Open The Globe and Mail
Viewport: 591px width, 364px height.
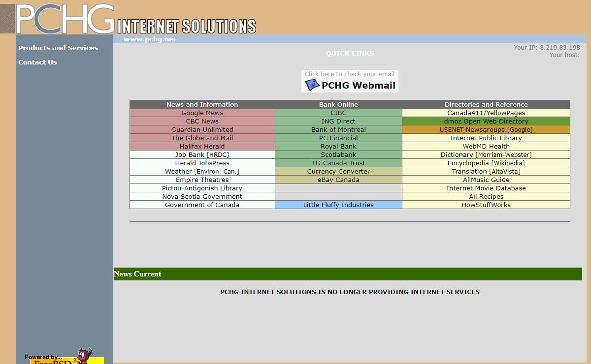pos(202,138)
